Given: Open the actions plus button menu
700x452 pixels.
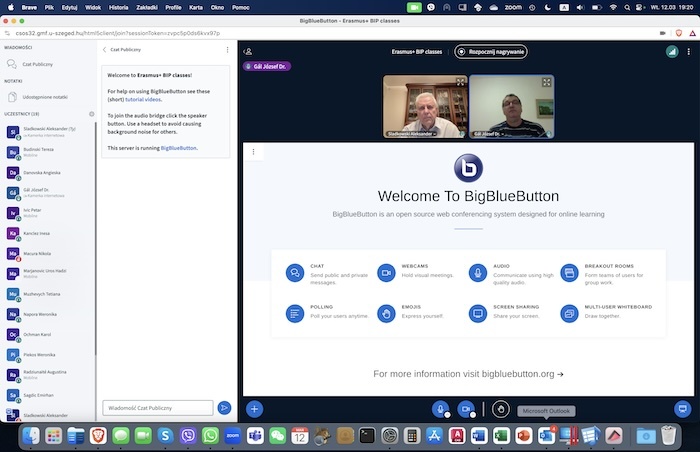Looking at the screenshot, I should [254, 409].
